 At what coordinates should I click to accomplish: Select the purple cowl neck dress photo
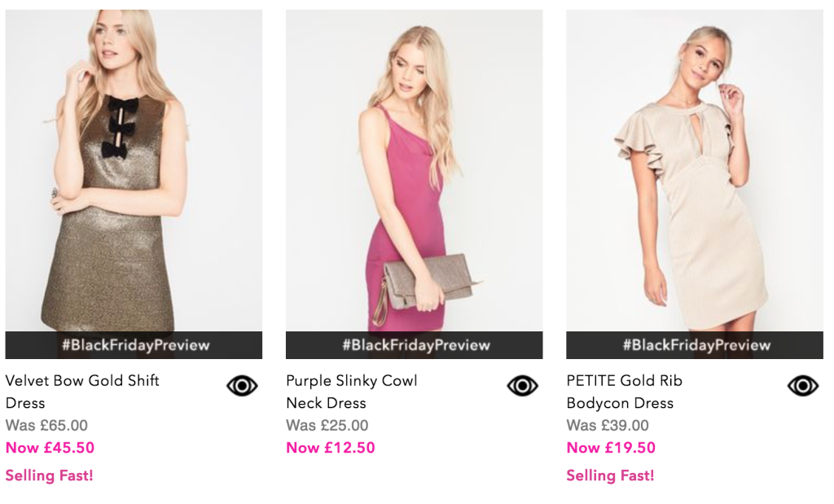tap(414, 171)
